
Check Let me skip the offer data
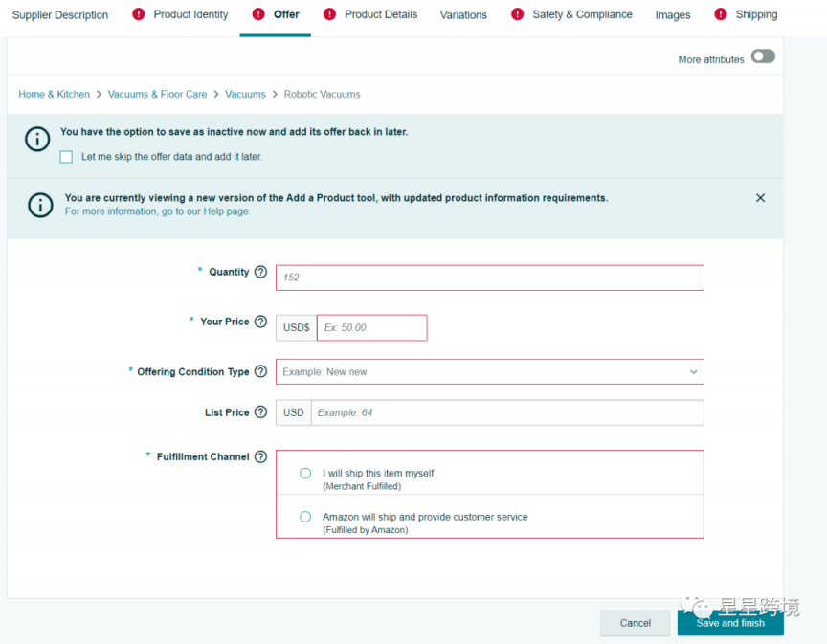pyautogui.click(x=66, y=157)
